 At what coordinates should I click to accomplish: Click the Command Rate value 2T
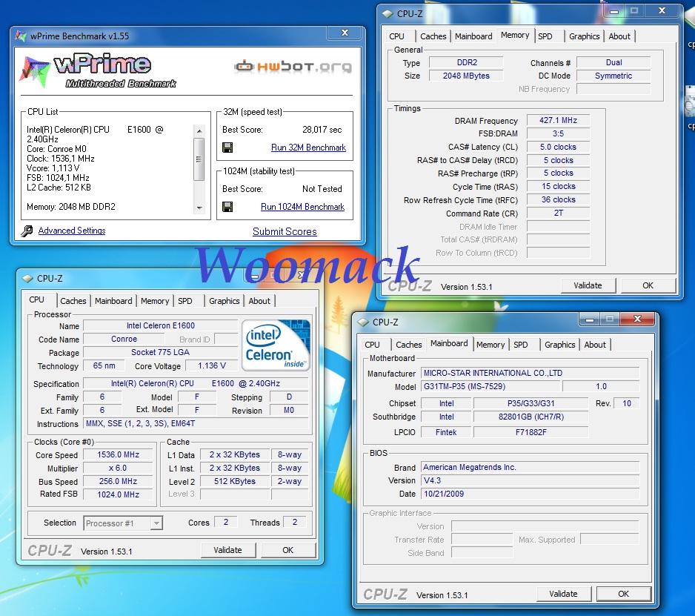[558, 213]
